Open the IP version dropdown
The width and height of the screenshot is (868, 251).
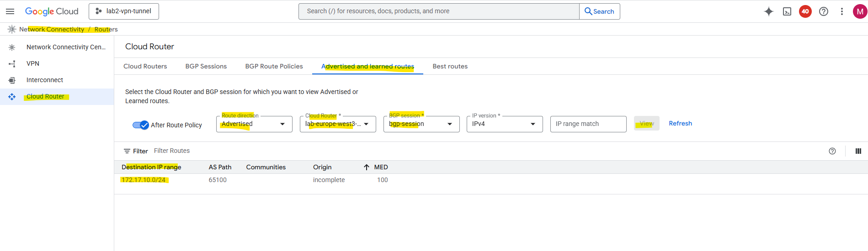[505, 124]
